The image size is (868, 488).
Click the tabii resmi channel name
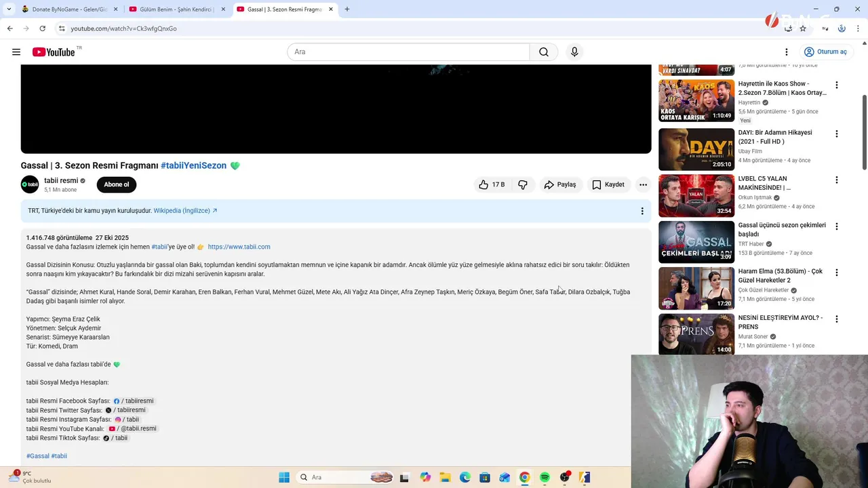coord(61,180)
